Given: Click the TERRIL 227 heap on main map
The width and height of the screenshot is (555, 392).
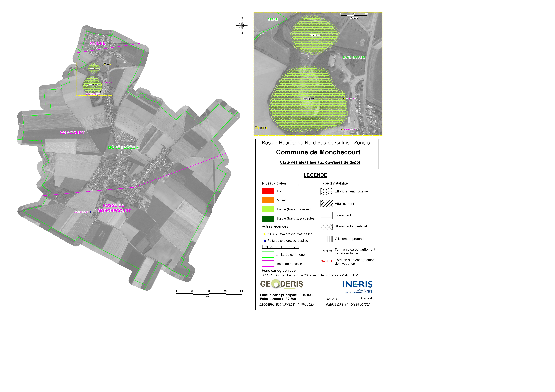Looking at the screenshot, I should [93, 84].
